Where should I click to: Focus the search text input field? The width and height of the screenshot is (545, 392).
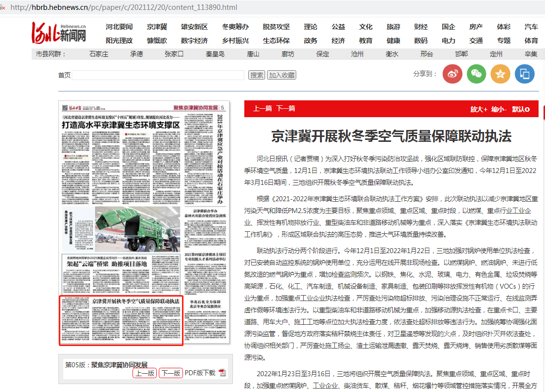158,75
